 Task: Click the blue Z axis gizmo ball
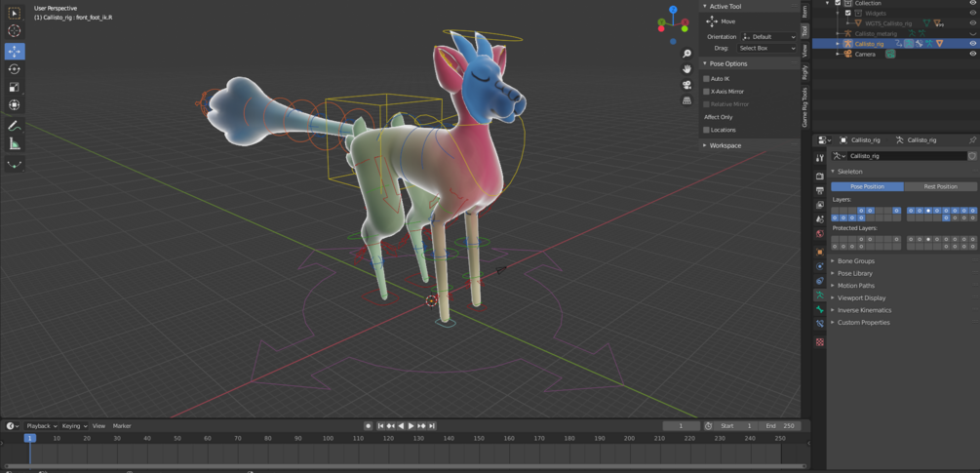[x=673, y=10]
